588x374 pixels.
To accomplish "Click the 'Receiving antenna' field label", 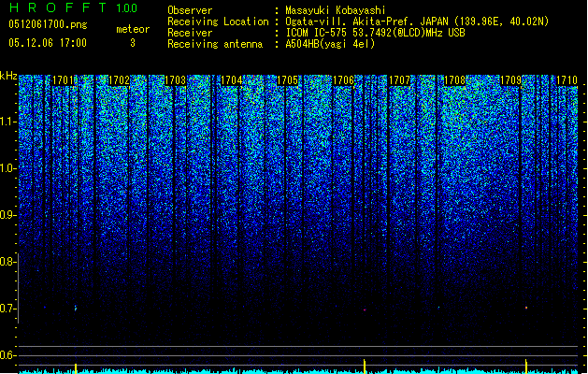I will pyautogui.click(x=215, y=44).
